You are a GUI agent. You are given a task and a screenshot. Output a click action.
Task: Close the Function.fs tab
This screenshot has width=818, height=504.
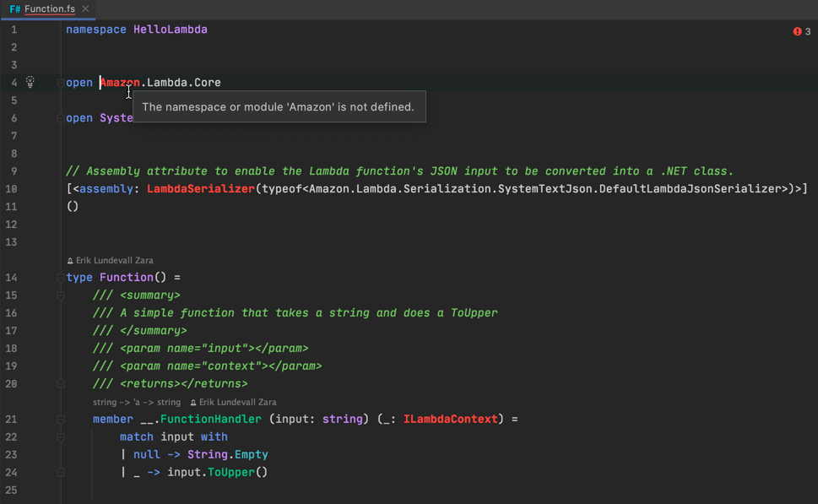click(x=85, y=9)
